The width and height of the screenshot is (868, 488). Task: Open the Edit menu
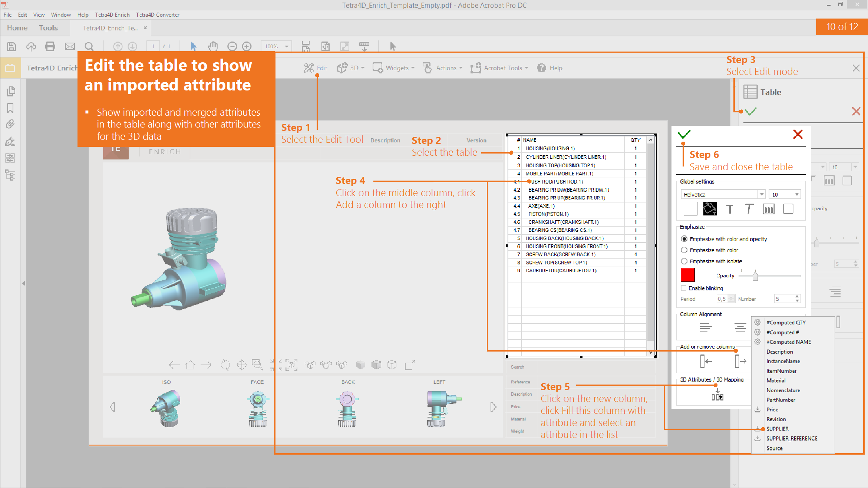23,15
